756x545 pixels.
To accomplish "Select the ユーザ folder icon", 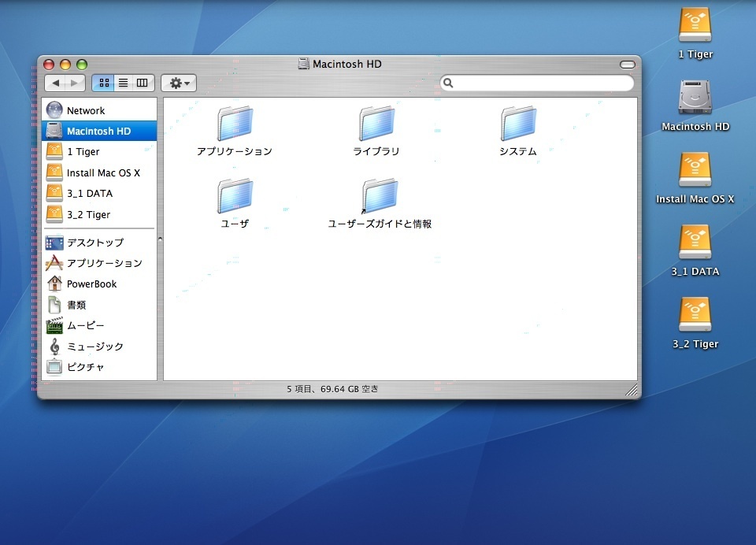I will (235, 197).
